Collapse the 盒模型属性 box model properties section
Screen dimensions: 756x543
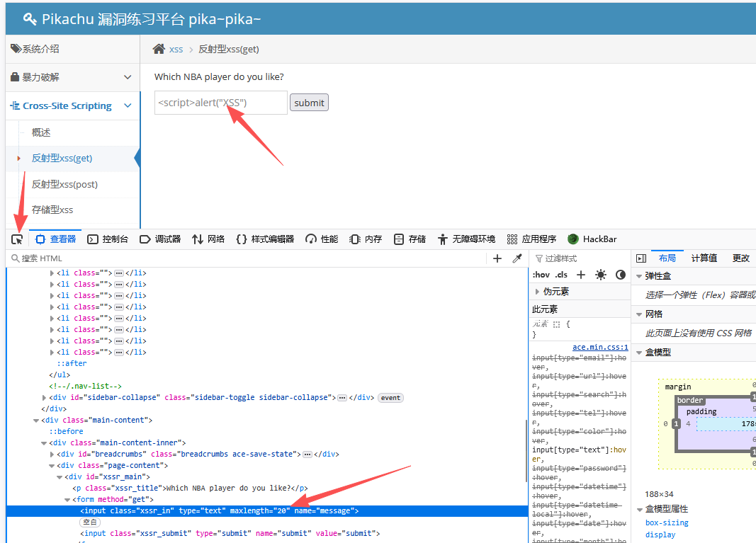pos(639,509)
